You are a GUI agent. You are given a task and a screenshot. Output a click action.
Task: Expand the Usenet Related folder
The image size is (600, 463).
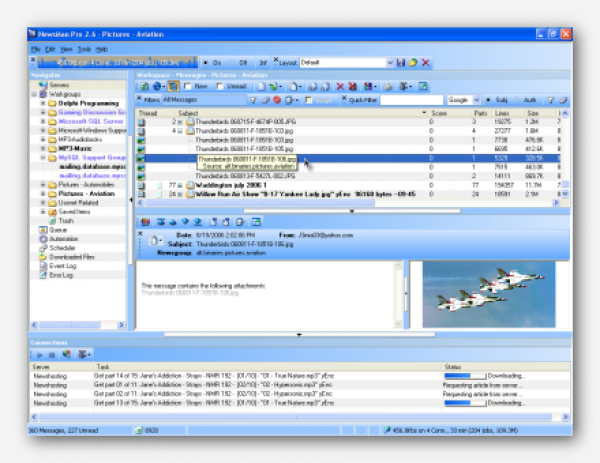coord(43,203)
